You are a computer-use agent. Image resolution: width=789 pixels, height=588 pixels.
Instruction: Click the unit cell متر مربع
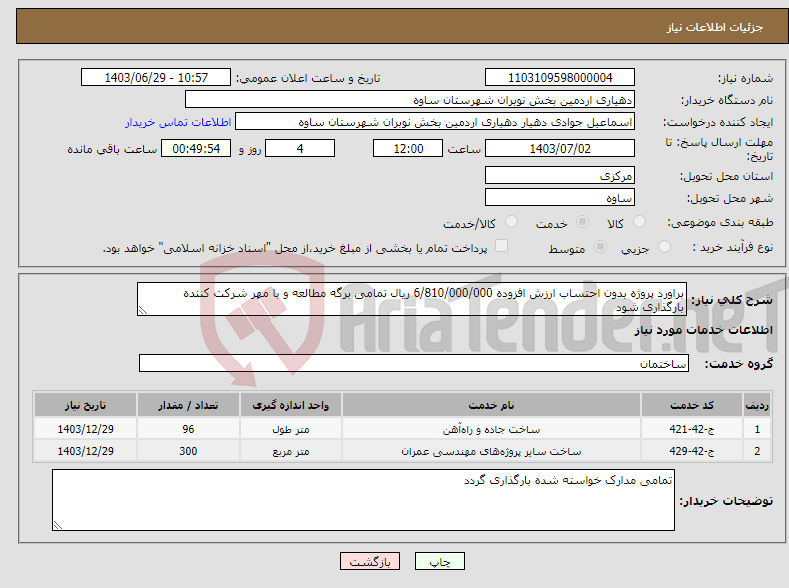[291, 452]
